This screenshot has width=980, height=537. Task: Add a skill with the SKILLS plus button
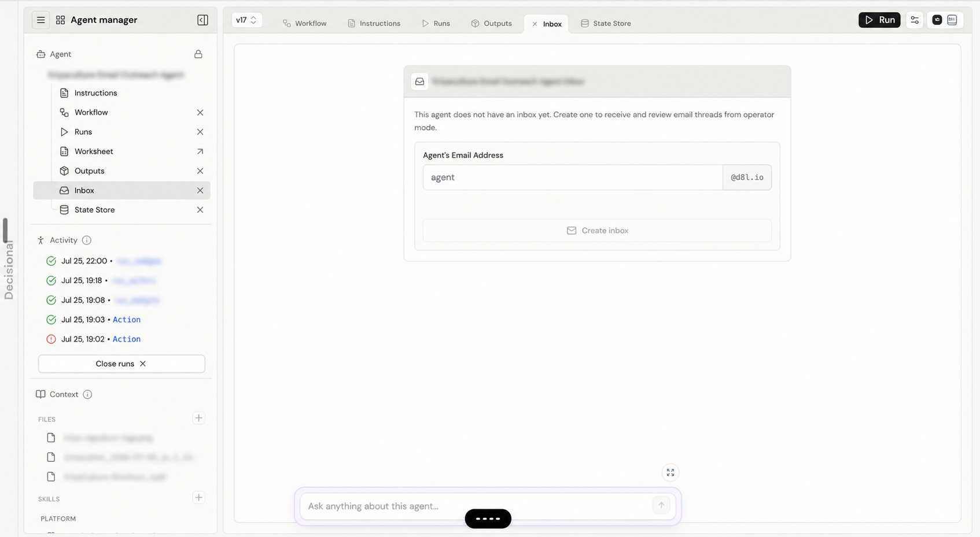198,498
